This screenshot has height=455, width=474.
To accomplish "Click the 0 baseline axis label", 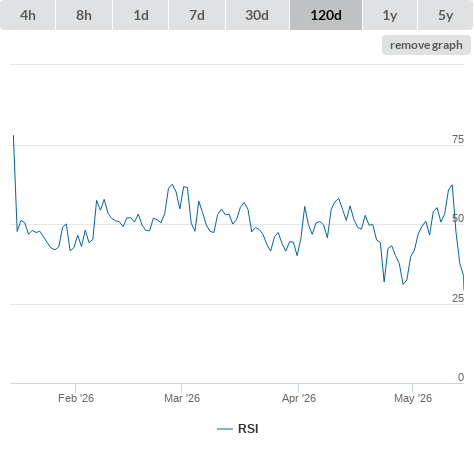I will pos(461,377).
